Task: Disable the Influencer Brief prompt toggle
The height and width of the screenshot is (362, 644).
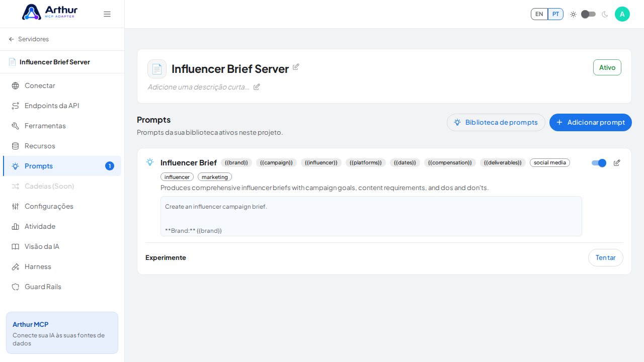Action: (x=599, y=163)
